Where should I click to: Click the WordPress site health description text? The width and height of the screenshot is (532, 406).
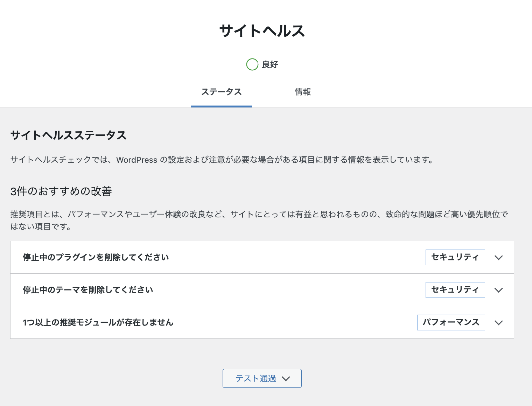point(222,160)
